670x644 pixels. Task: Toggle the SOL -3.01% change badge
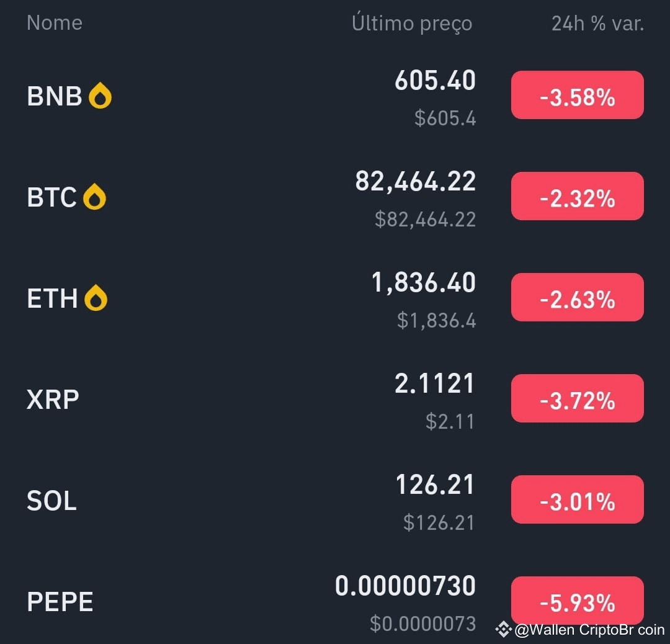coord(578,499)
